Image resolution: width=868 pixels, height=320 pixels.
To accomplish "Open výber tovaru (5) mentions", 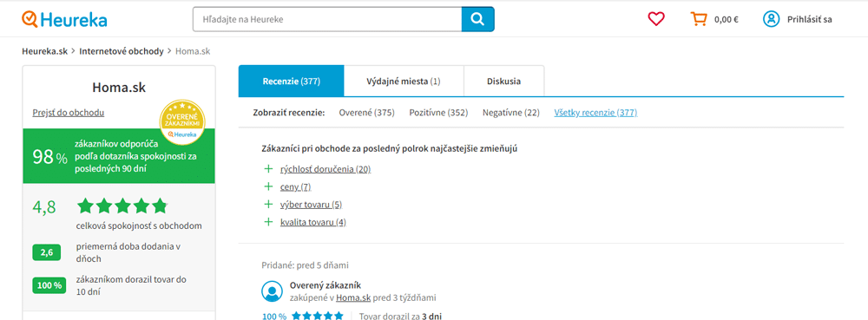I will (x=311, y=205).
